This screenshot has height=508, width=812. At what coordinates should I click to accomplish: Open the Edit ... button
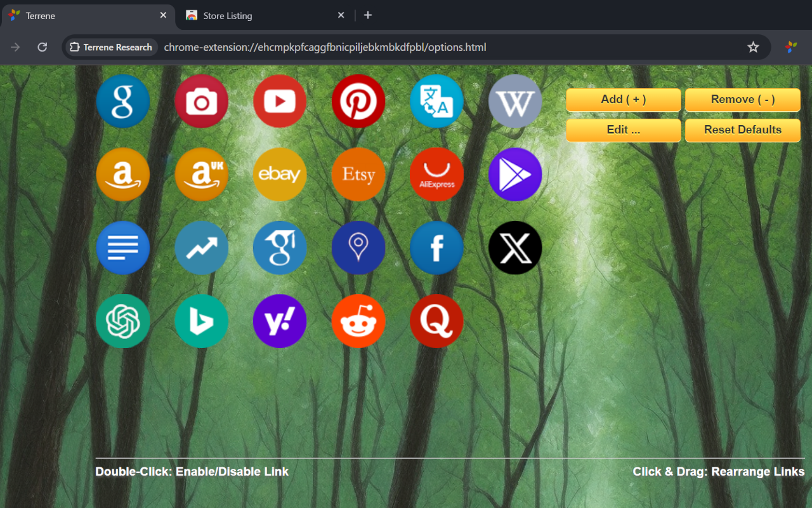624,130
